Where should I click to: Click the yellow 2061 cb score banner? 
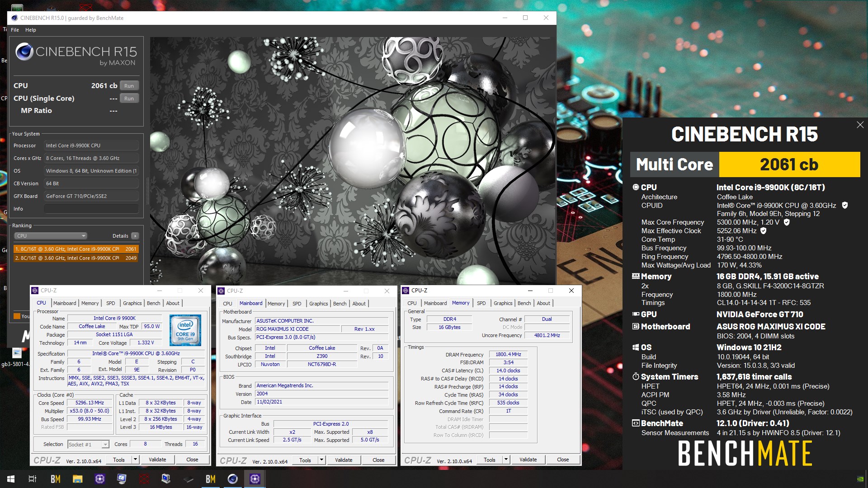point(789,164)
